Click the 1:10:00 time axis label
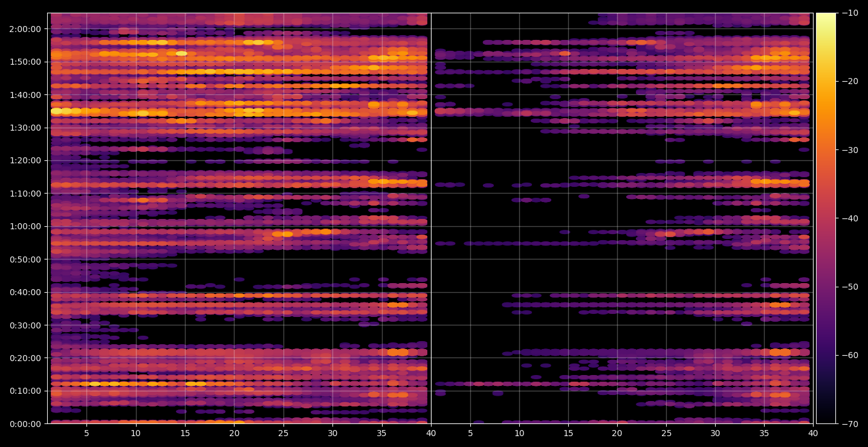The width and height of the screenshot is (868, 447). point(25,194)
